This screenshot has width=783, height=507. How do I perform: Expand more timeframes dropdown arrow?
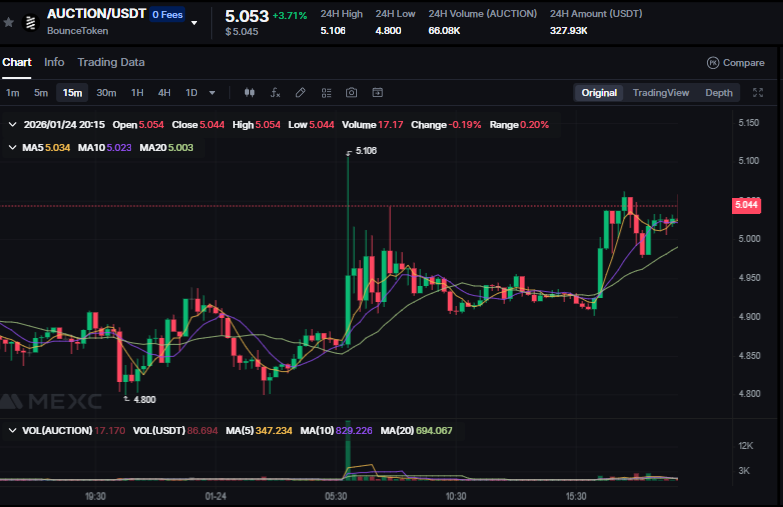(x=212, y=93)
